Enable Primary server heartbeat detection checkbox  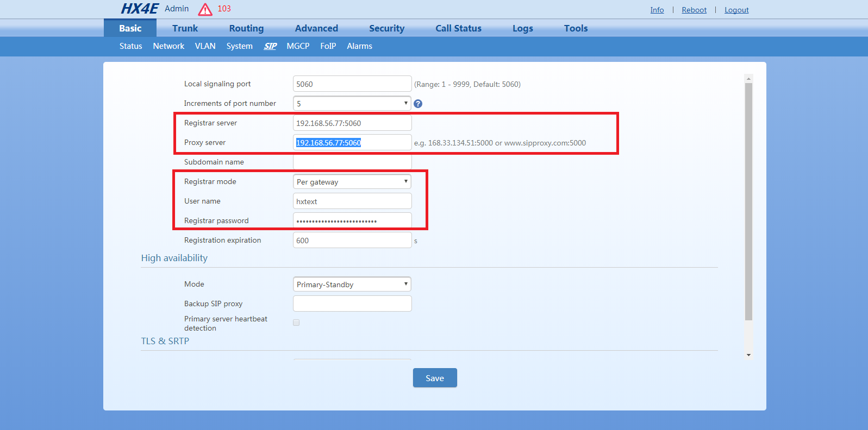pos(296,322)
